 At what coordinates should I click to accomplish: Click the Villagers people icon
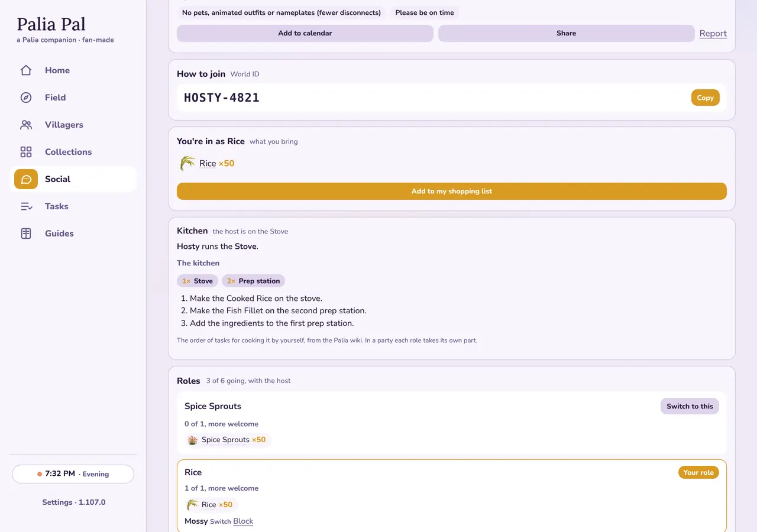tap(26, 125)
